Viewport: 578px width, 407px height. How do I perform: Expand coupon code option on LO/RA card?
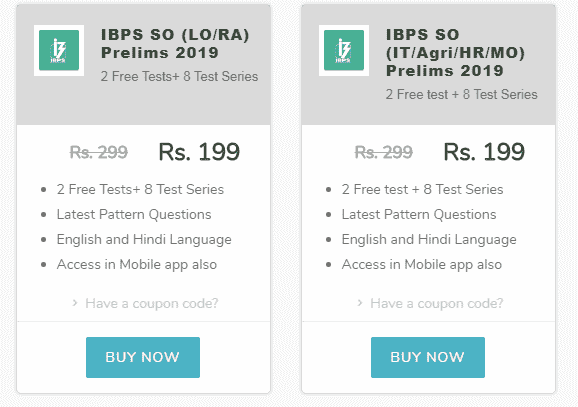click(152, 303)
